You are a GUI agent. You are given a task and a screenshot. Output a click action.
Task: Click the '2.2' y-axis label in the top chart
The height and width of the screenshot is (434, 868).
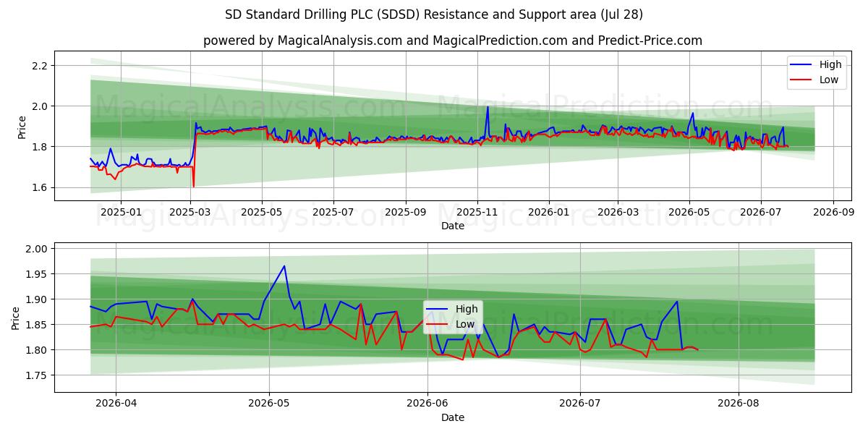pos(40,66)
